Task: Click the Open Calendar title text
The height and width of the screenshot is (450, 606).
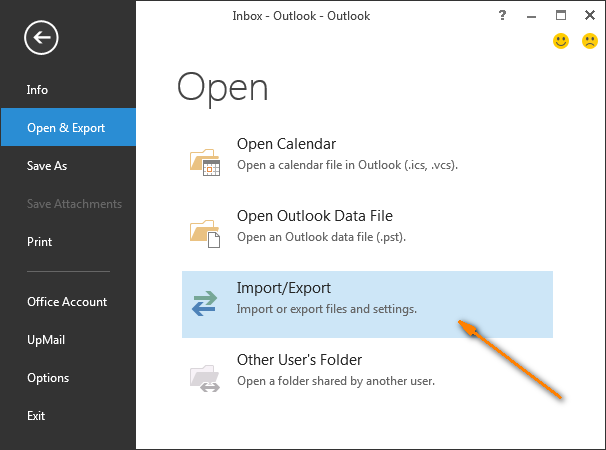Action: click(286, 144)
